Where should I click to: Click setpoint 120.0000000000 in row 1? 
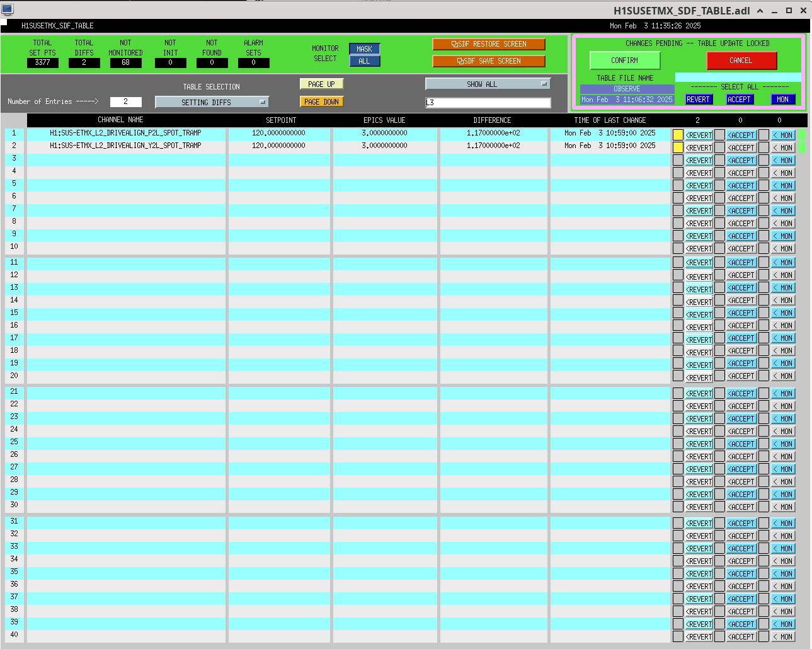[x=279, y=133]
